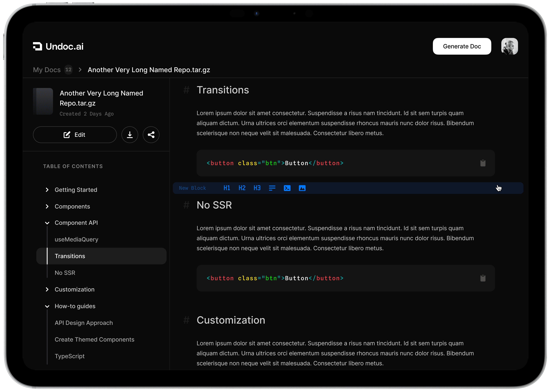Click the paragraph text under Transitions heading
The height and width of the screenshot is (392, 551).
pos(335,123)
